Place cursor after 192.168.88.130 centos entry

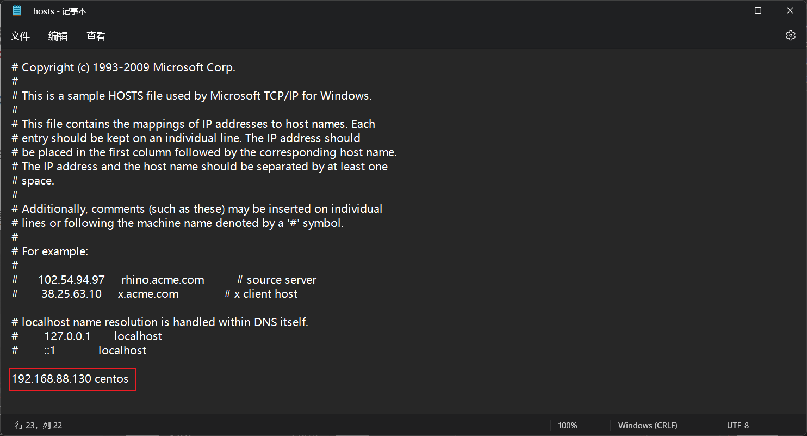129,379
